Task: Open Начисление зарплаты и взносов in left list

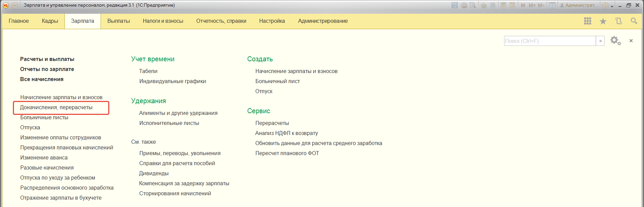Action: pos(61,97)
